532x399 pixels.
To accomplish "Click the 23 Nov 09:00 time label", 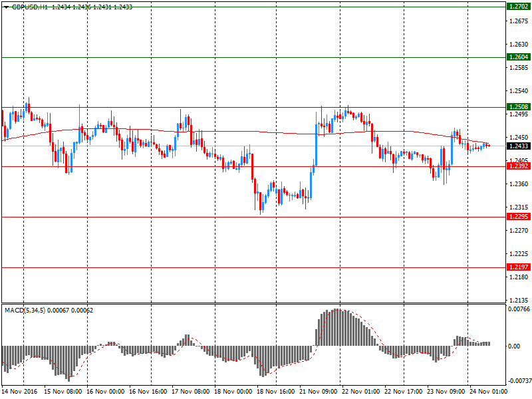I will 446,391.
